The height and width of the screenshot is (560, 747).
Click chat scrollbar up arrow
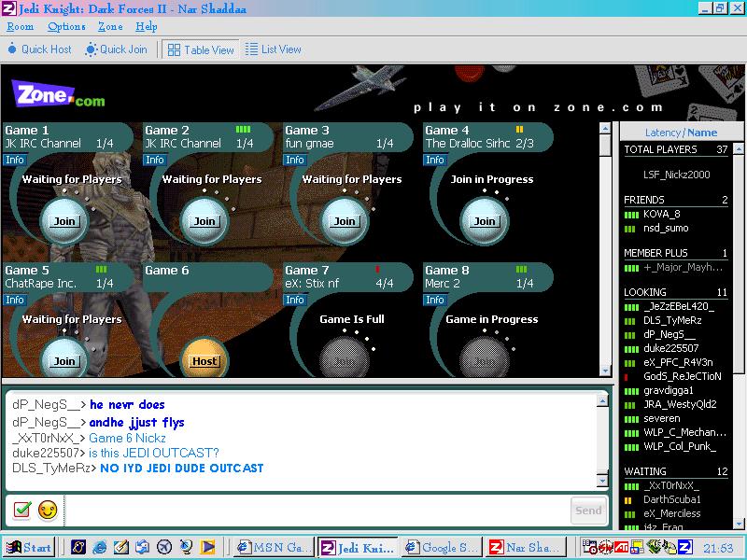tap(602, 401)
